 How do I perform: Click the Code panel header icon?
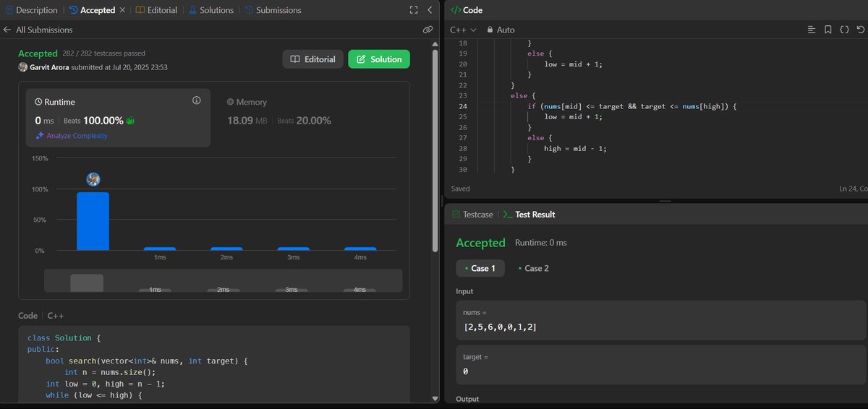point(455,10)
